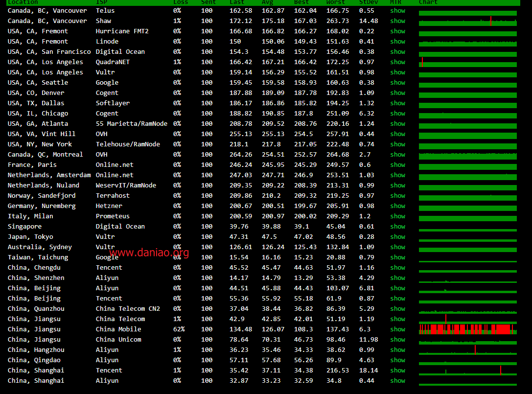This screenshot has height=394, width=532.
Task: Select the location Norway, Sandefjord
Action: pyautogui.click(x=42, y=196)
